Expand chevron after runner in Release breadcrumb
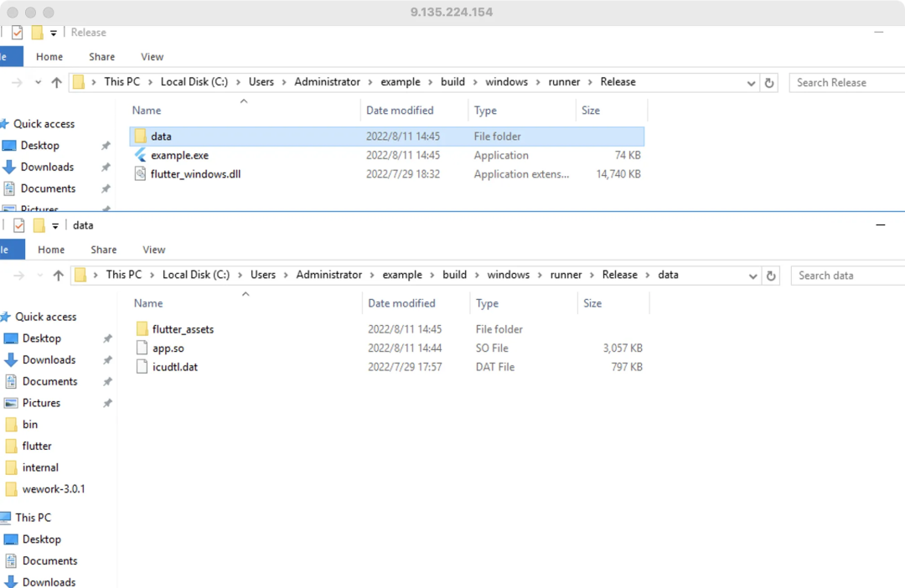Image resolution: width=905 pixels, height=588 pixels. tap(591, 83)
